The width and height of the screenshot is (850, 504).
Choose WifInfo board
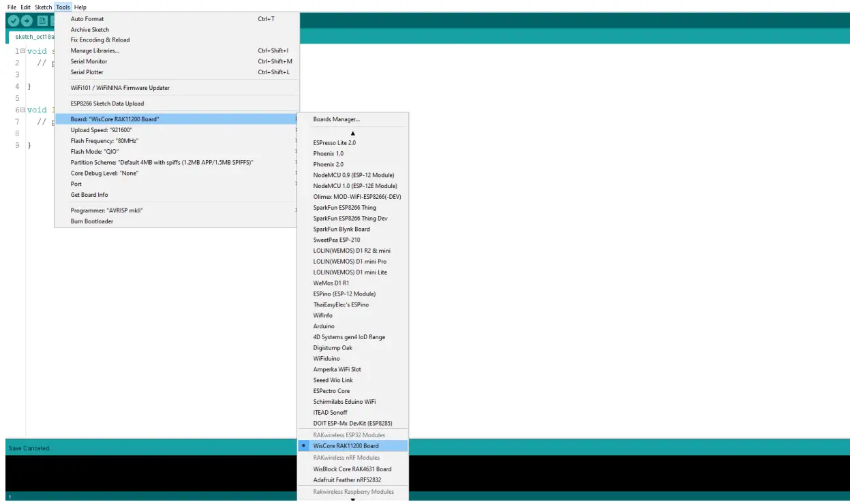tap(353, 315)
